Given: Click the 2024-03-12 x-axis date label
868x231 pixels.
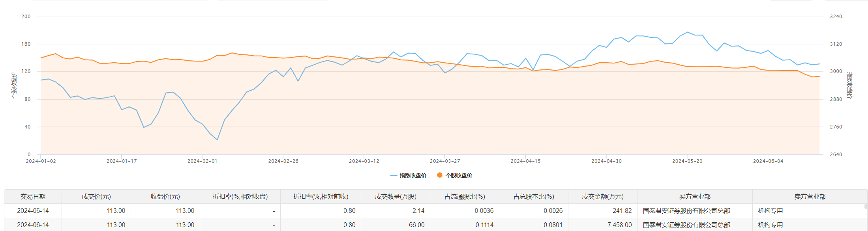Looking at the screenshot, I should coord(364,161).
